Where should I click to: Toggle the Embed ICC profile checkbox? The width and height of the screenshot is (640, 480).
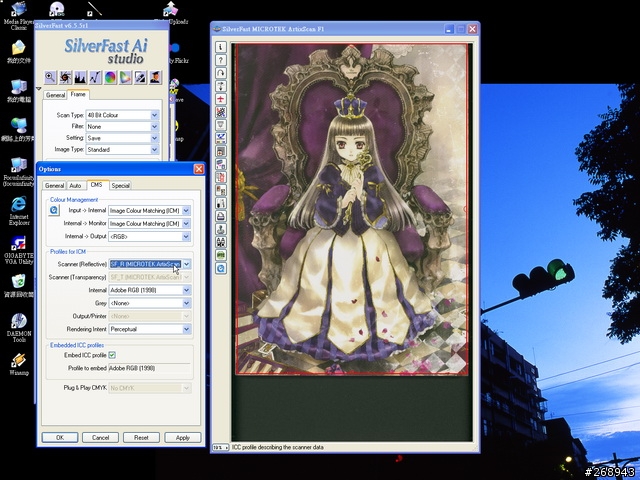point(112,355)
